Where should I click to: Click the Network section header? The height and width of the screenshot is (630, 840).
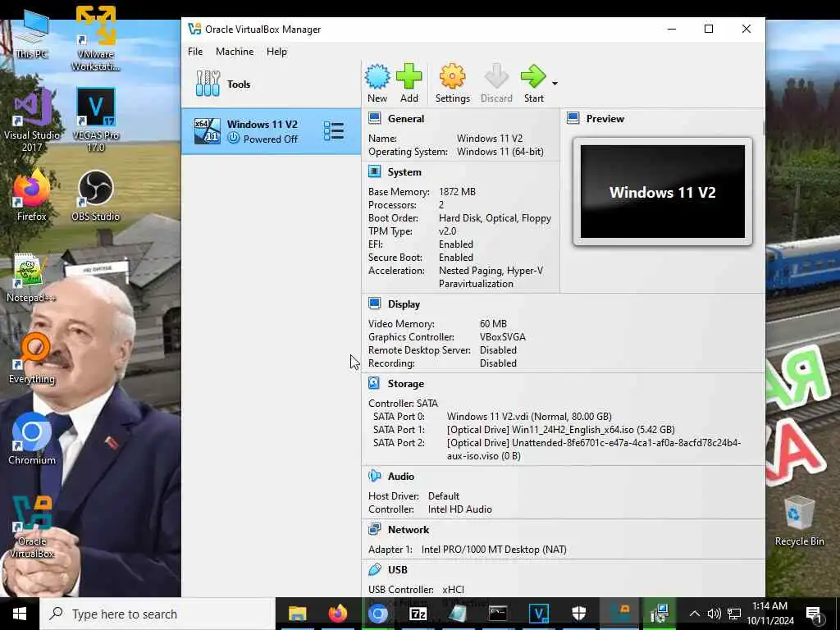pyautogui.click(x=409, y=530)
